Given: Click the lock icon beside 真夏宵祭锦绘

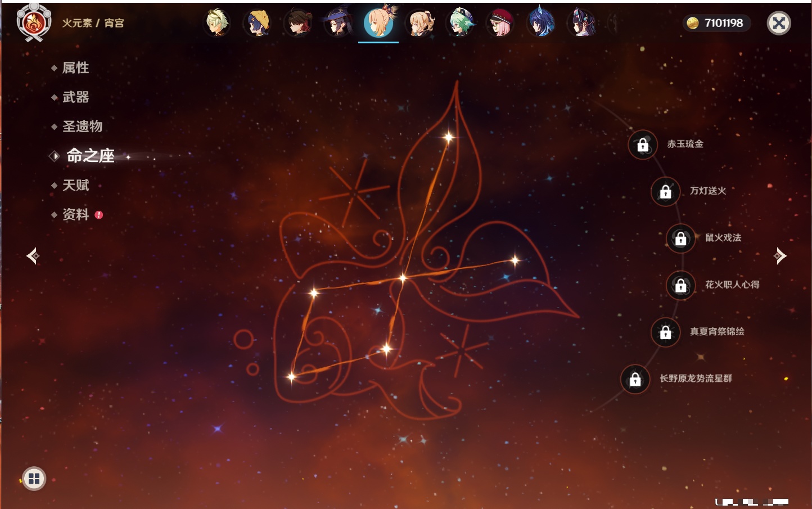Looking at the screenshot, I should [x=666, y=332].
